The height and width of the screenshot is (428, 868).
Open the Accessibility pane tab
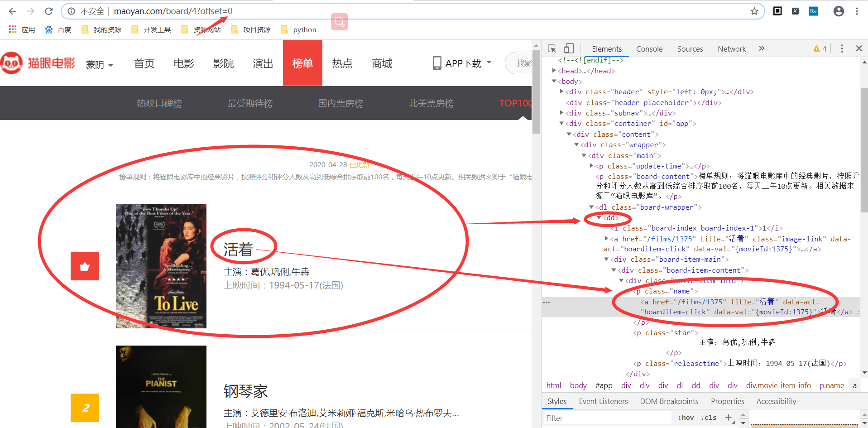776,401
